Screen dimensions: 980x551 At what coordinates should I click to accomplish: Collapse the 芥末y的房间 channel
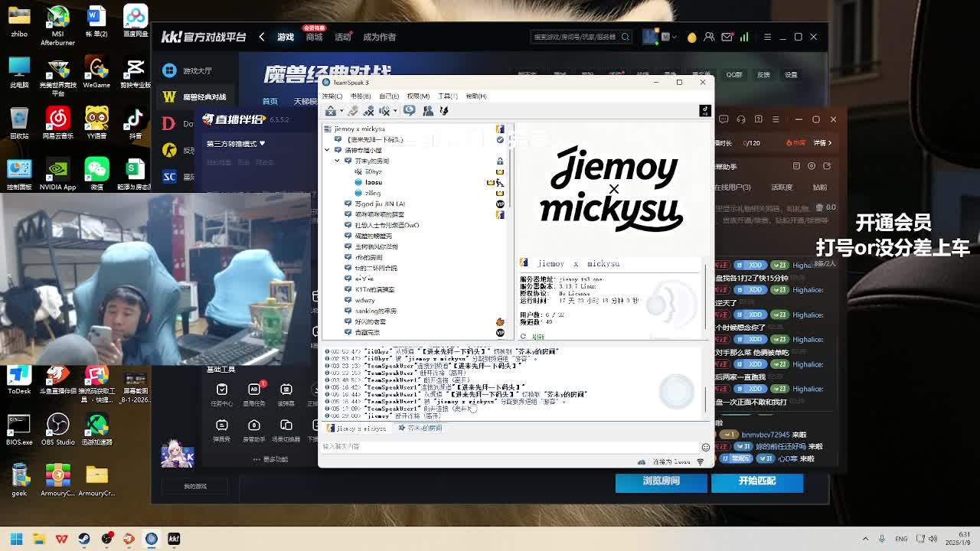pyautogui.click(x=337, y=161)
